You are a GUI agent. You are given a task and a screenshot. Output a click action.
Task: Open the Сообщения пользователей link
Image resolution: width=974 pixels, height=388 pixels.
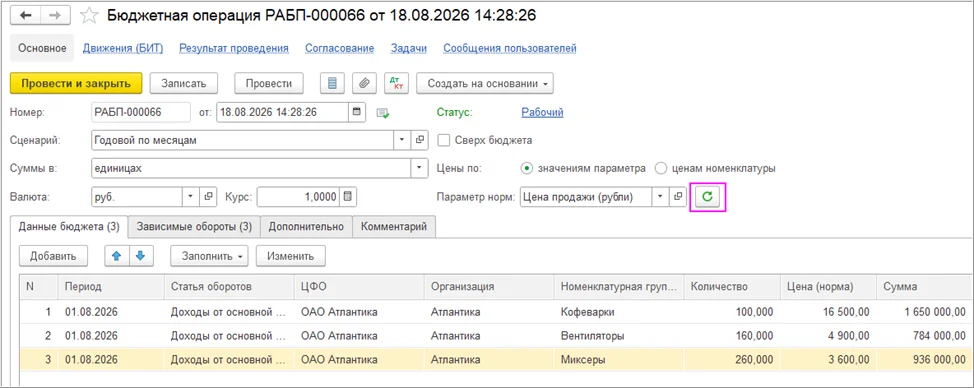[510, 48]
